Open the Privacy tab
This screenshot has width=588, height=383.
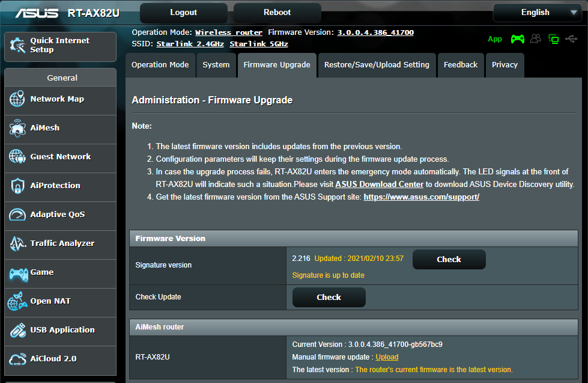(x=505, y=65)
